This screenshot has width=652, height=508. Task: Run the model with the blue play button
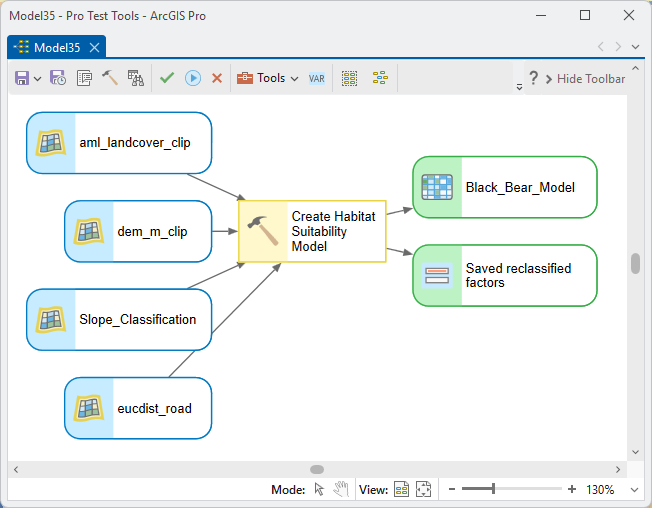(193, 78)
